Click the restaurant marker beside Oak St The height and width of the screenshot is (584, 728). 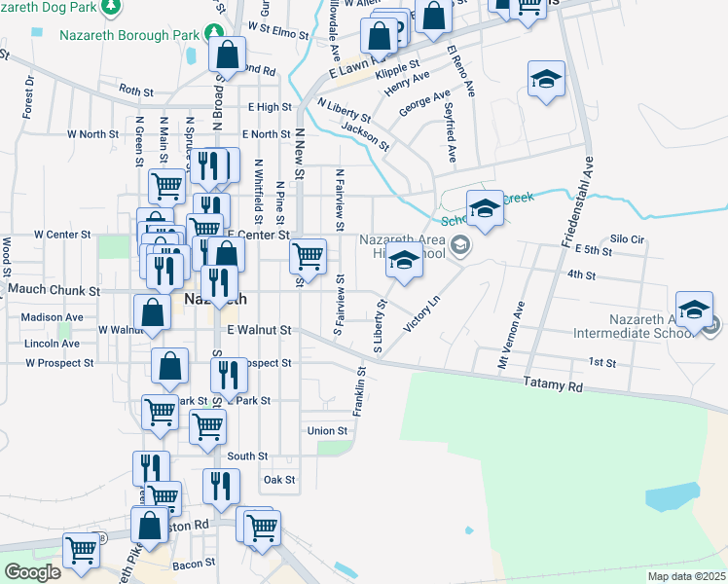click(221, 486)
